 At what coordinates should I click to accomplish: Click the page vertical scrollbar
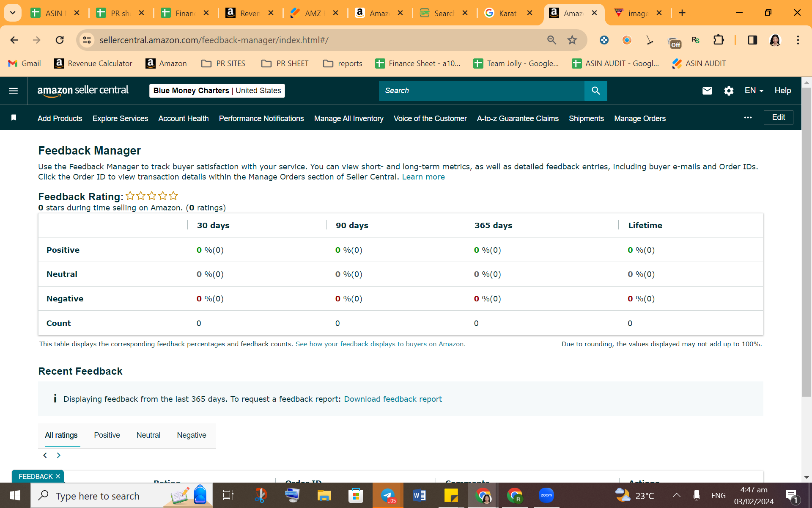point(807,241)
